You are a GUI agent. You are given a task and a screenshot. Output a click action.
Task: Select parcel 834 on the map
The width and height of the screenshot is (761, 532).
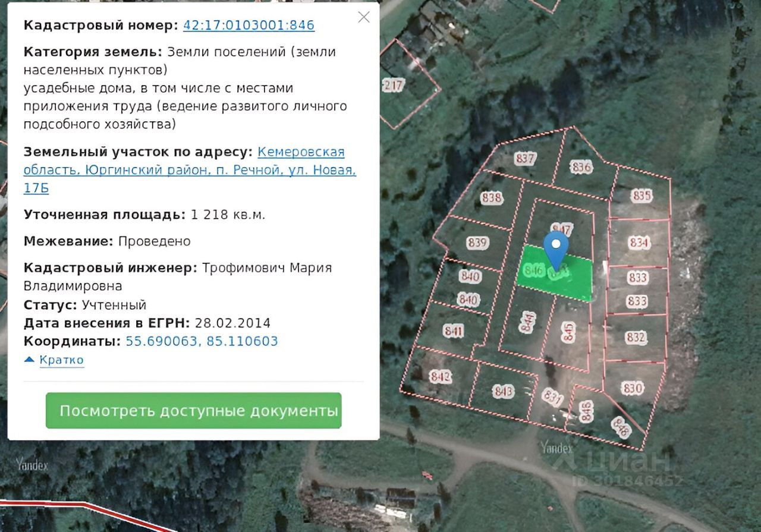point(639,243)
